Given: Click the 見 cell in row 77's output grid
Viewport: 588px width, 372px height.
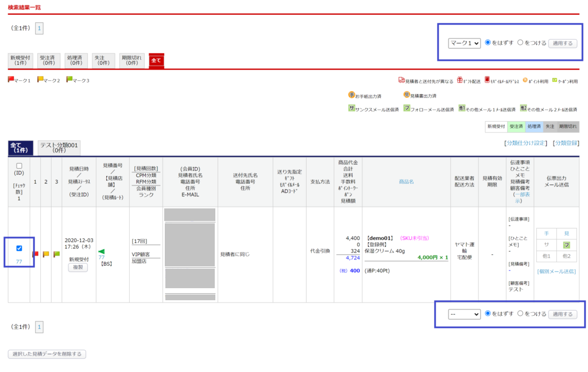Looking at the screenshot, I should (567, 234).
